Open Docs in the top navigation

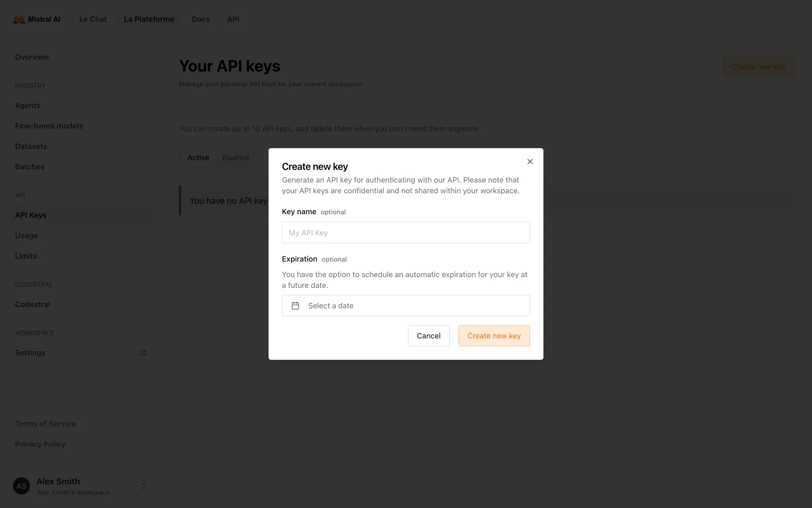pos(200,19)
